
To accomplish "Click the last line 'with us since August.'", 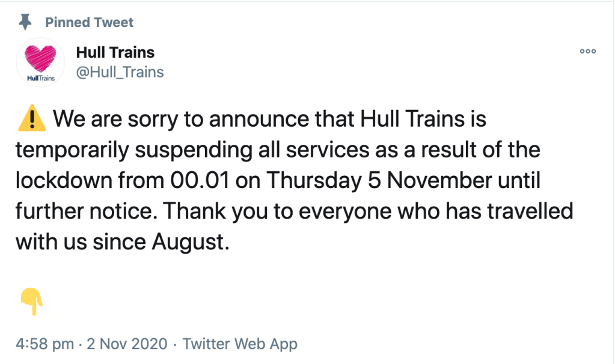I will [x=123, y=242].
